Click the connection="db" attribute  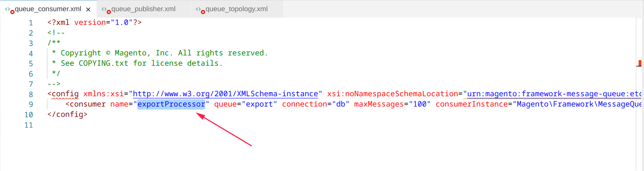click(x=316, y=104)
